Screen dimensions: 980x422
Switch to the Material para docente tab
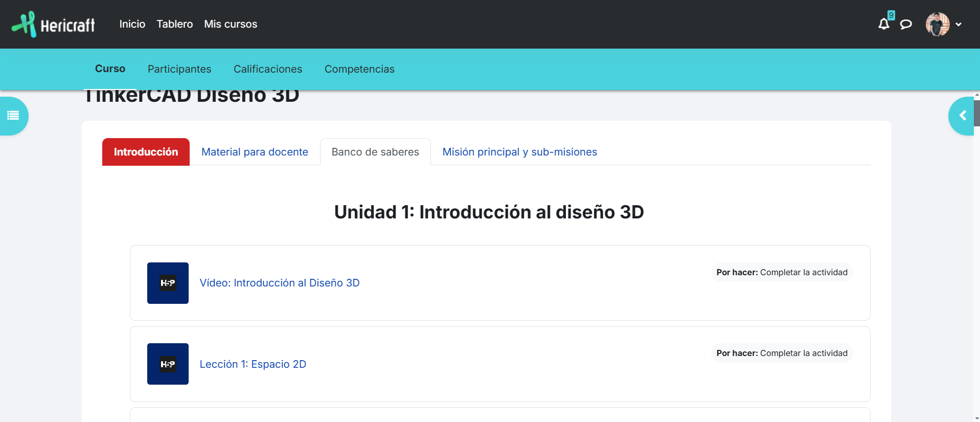pyautogui.click(x=255, y=152)
